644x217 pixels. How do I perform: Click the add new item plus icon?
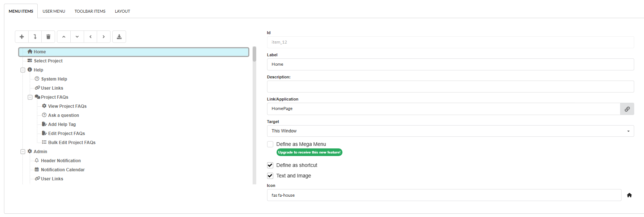tap(22, 37)
